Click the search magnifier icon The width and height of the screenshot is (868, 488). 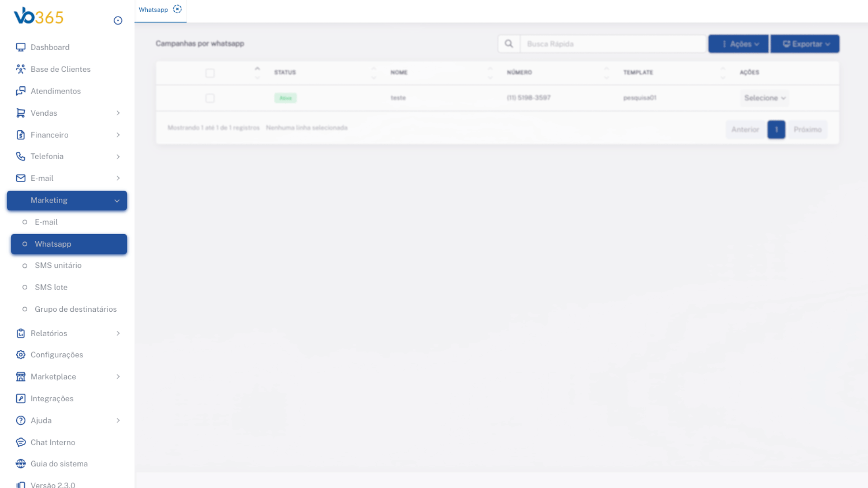coord(509,44)
